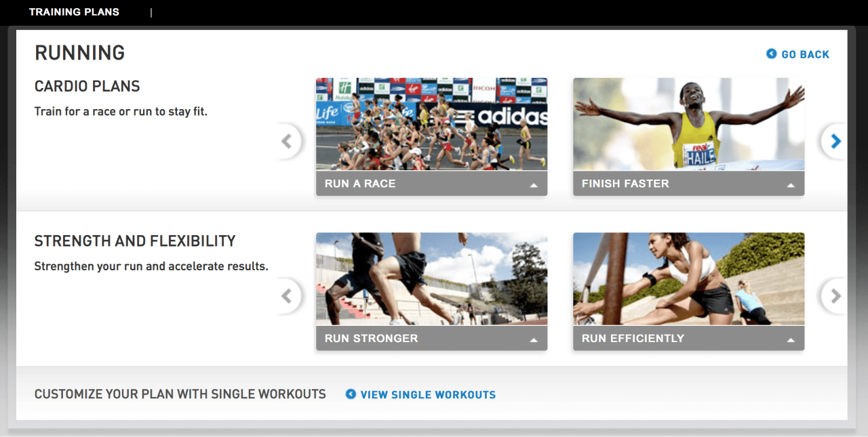Show next Cardio Plans with right arrow
The height and width of the screenshot is (437, 868).
(834, 141)
